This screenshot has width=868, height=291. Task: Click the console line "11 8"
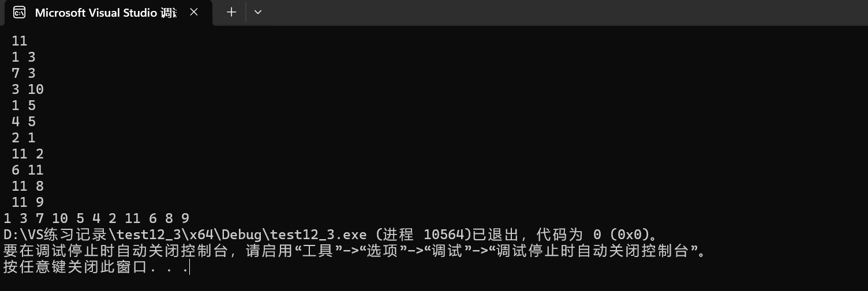click(x=27, y=186)
